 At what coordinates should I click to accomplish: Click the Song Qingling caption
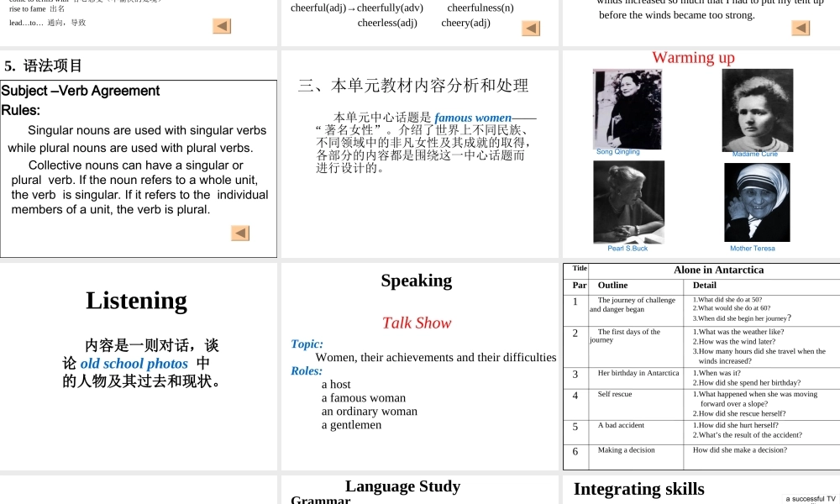tap(618, 151)
